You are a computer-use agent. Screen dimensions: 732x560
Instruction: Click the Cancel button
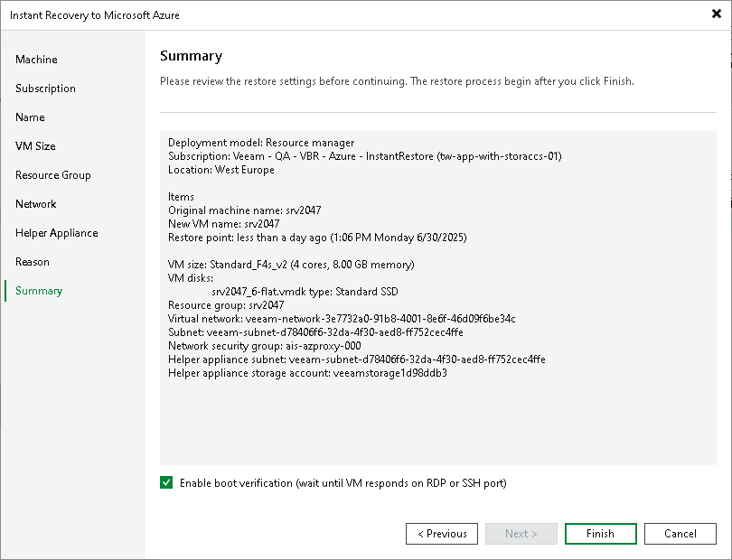pyautogui.click(x=680, y=533)
